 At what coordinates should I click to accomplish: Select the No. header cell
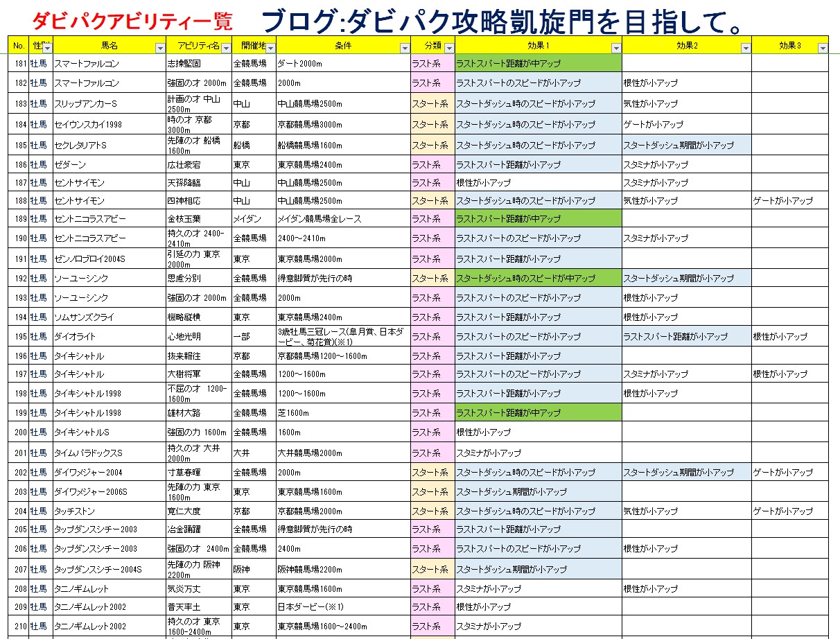tap(18, 46)
